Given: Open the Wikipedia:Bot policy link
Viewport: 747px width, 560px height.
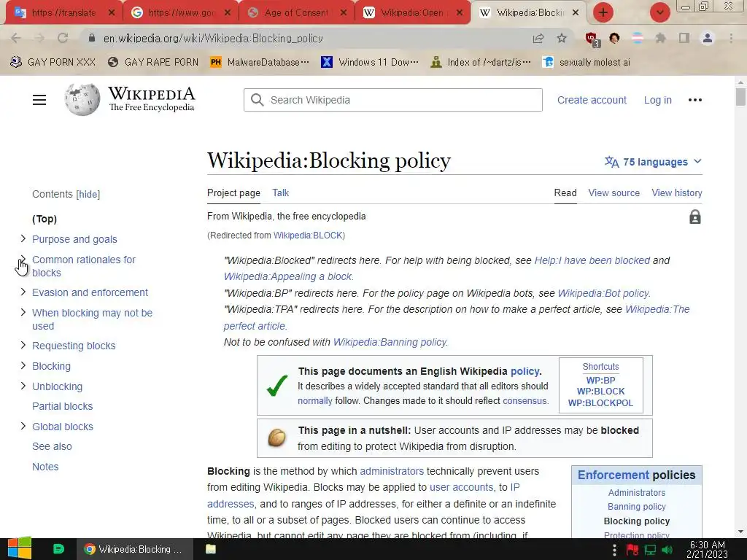Looking at the screenshot, I should coord(603,293).
